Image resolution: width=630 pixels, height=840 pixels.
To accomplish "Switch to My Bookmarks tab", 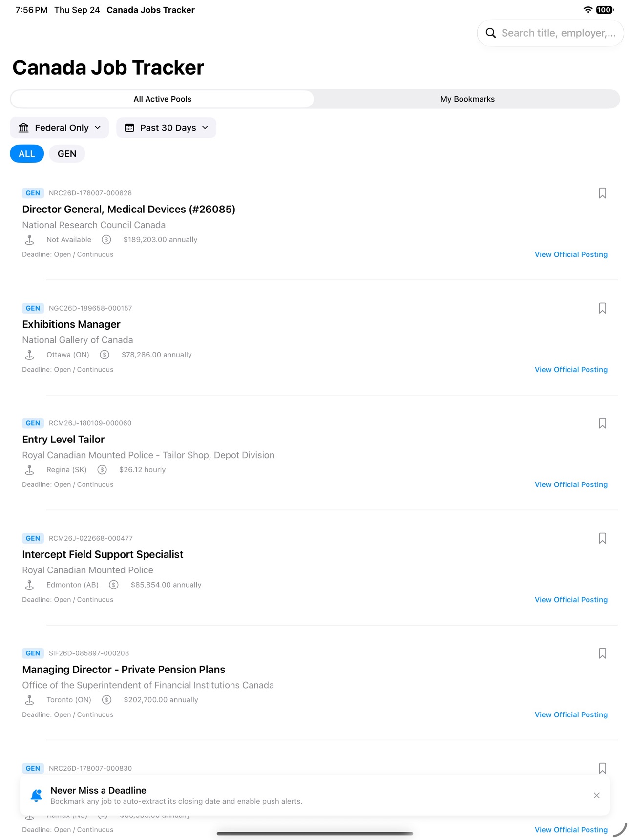I will 467,99.
